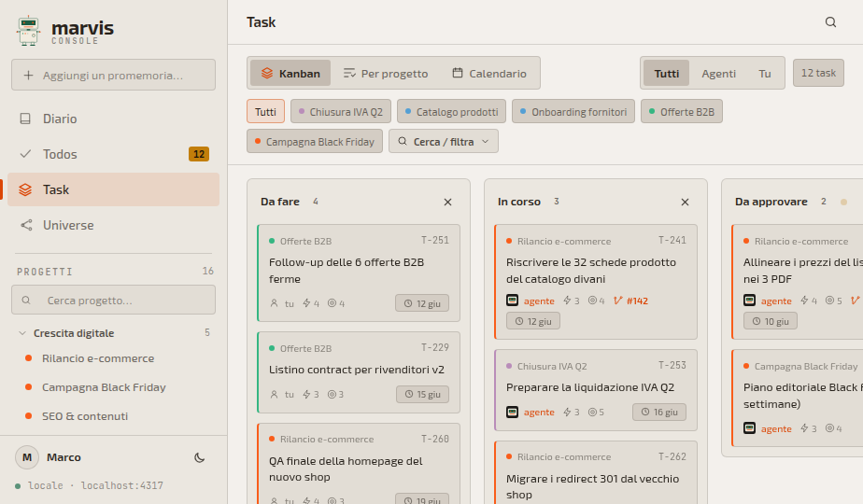Close the Da fare column
The height and width of the screenshot is (504, 863).
coord(447,202)
